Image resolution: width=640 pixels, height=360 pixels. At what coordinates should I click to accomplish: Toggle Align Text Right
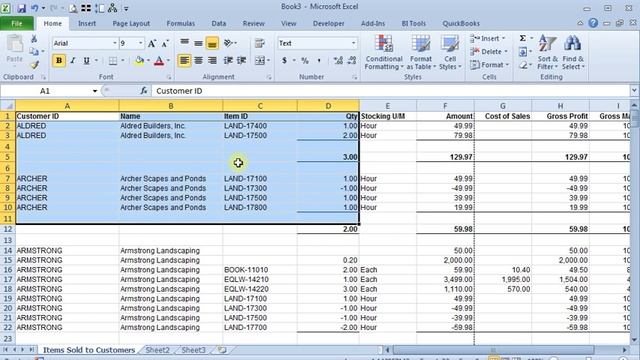tap(212, 60)
